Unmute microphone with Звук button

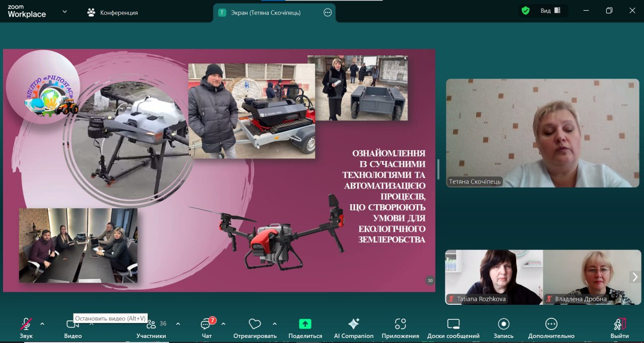point(26,324)
